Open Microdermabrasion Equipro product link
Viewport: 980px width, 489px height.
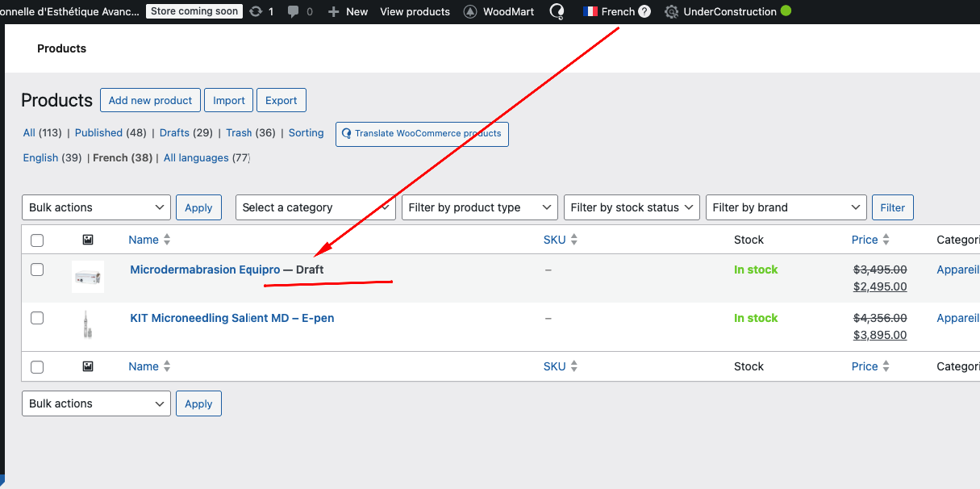point(205,270)
